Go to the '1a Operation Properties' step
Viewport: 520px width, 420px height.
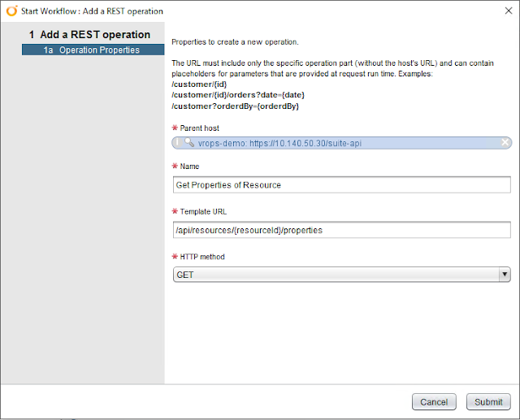91,50
